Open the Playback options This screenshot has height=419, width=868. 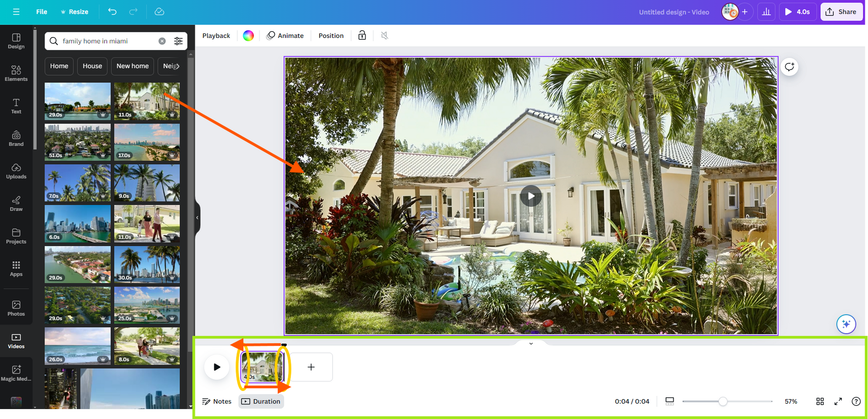click(216, 36)
